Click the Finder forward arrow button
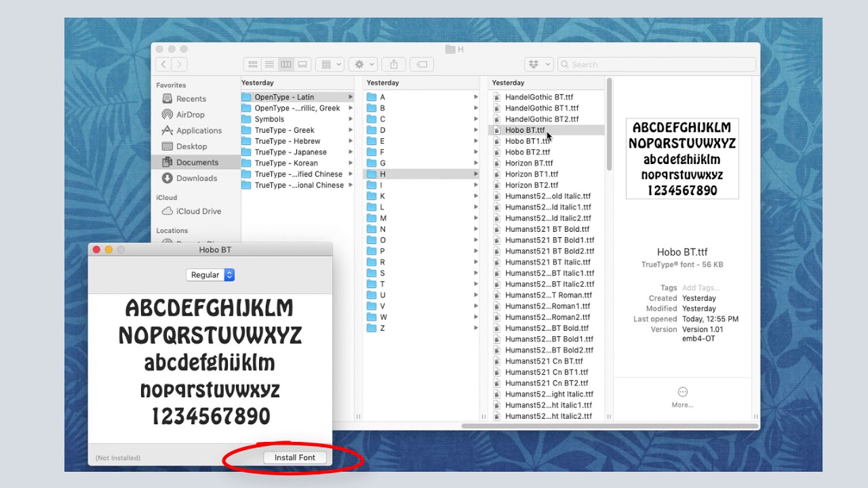This screenshot has width=868, height=488. (179, 64)
